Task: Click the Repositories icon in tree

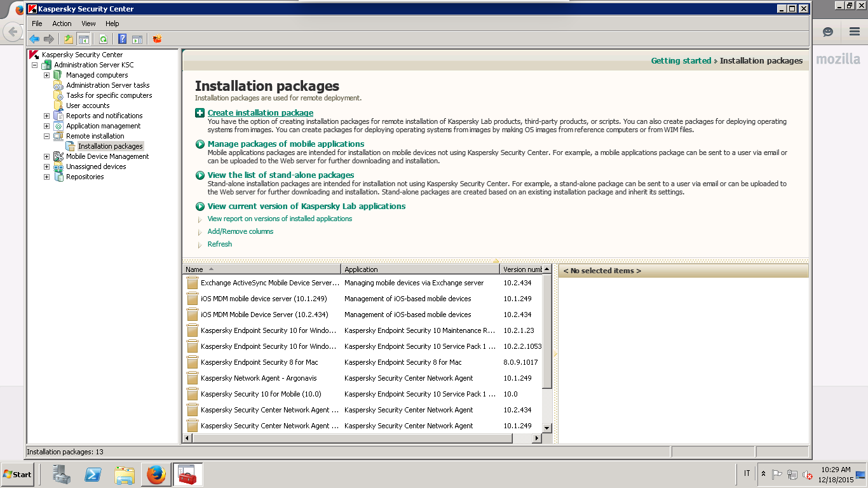Action: (x=58, y=177)
